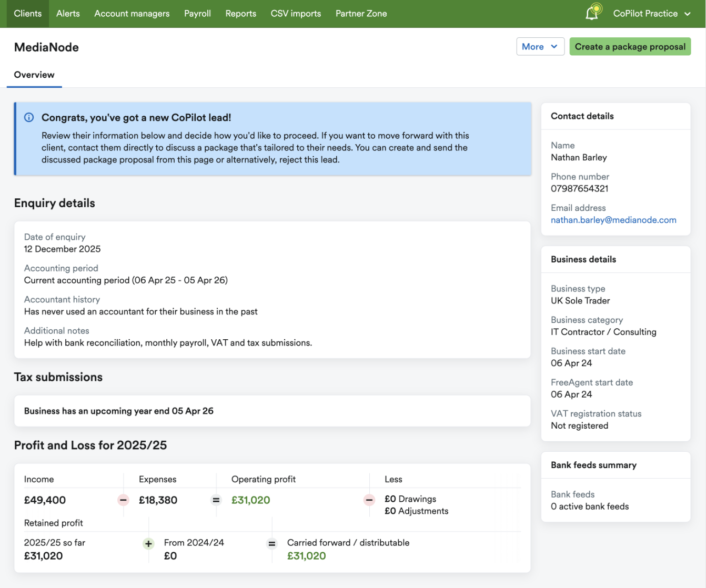Expand the CoPilot Practice account menu
The height and width of the screenshot is (588, 706).
pyautogui.click(x=652, y=14)
